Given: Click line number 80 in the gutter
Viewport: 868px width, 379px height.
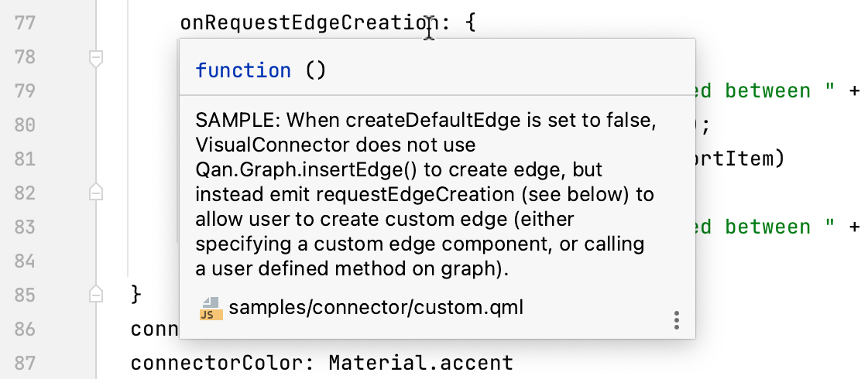Looking at the screenshot, I should (x=25, y=125).
